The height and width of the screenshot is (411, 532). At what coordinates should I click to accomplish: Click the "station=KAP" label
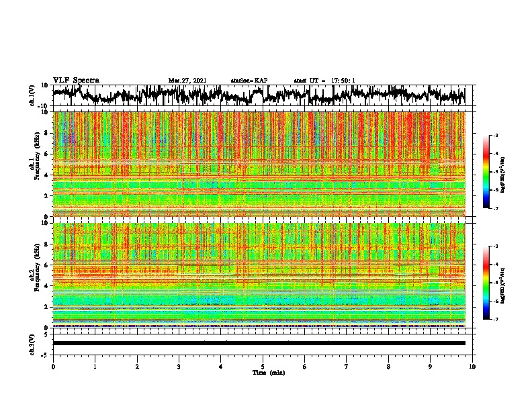tap(249, 81)
